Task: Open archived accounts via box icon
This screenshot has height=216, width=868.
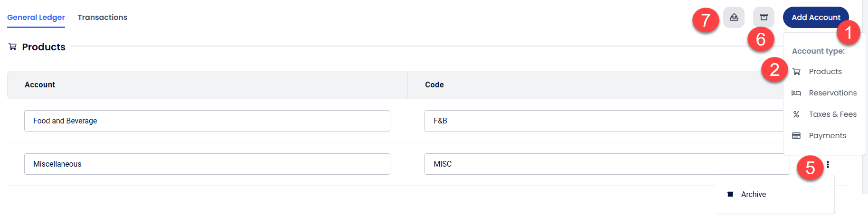Action: pos(764,18)
